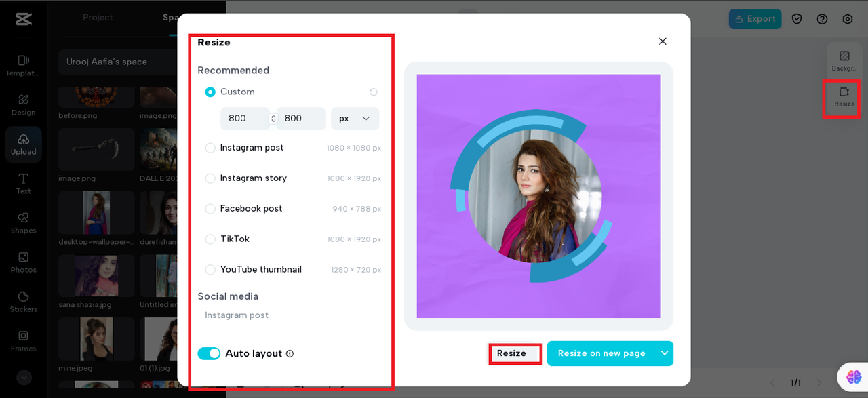Click Resize on new page button
Viewport: 868px width, 398px height.
tap(601, 353)
